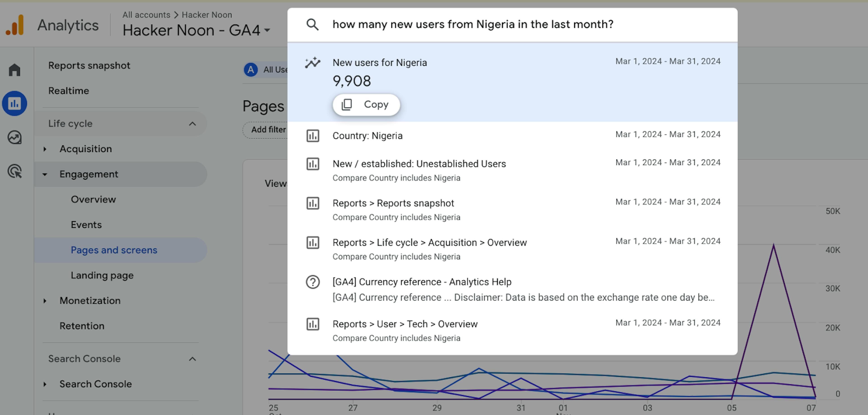Select Pages and screens menu item
The width and height of the screenshot is (868, 415).
click(114, 249)
